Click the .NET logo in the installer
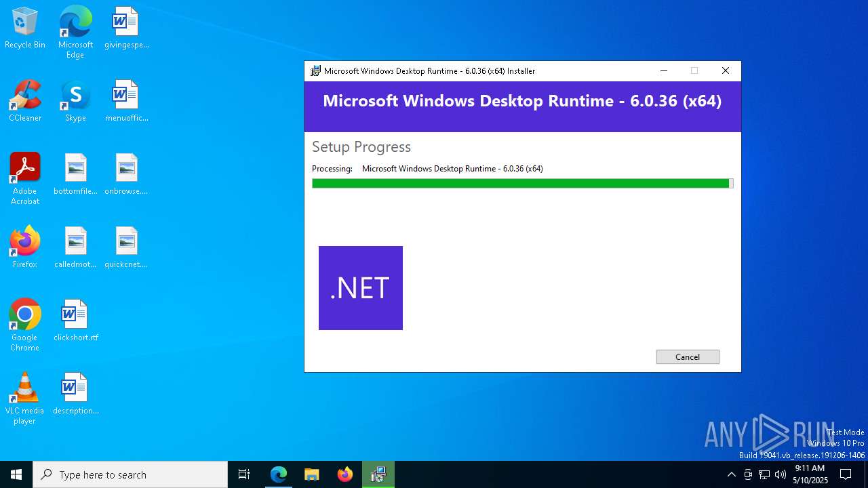This screenshot has height=488, width=868. click(361, 288)
